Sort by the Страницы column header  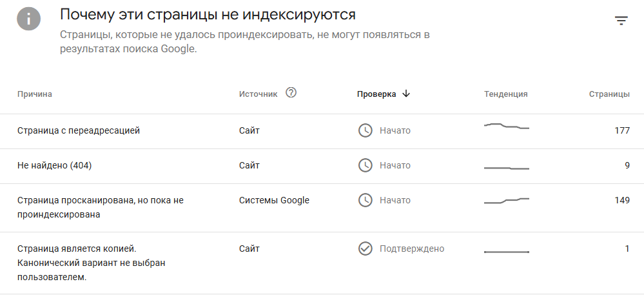[x=609, y=94]
